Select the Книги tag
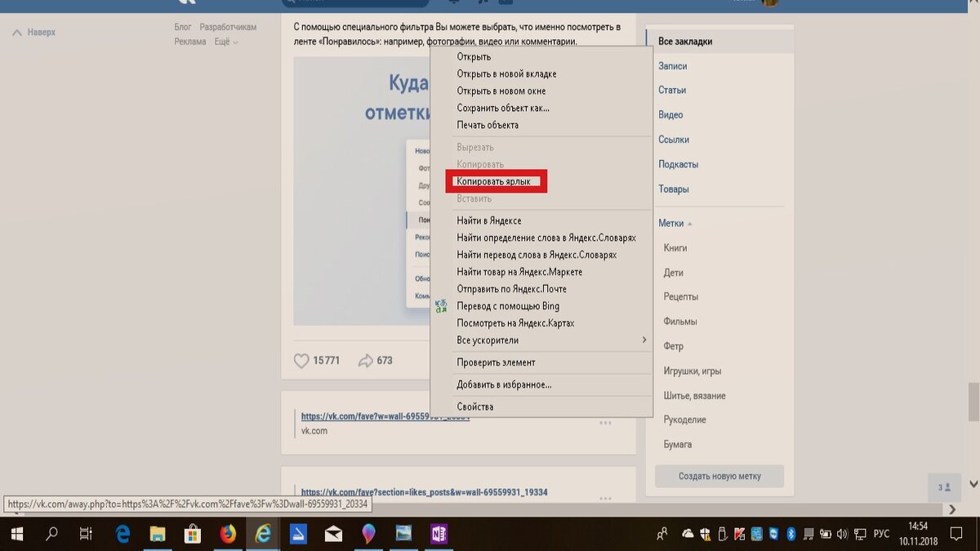980x551 pixels. click(x=675, y=248)
